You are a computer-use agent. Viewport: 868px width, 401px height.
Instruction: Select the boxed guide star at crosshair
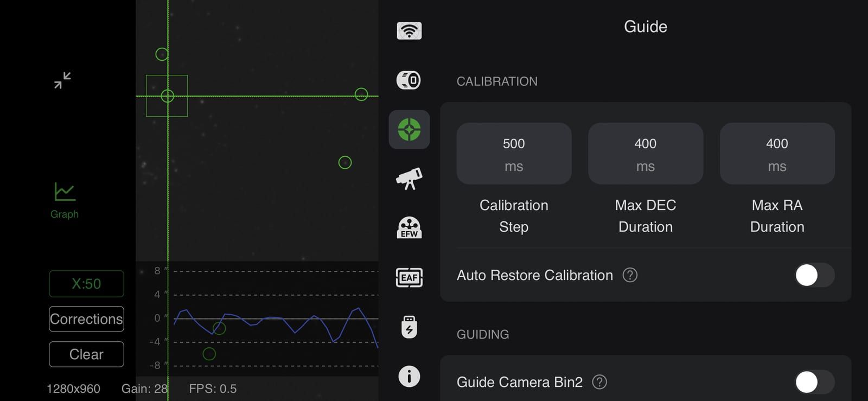[167, 96]
